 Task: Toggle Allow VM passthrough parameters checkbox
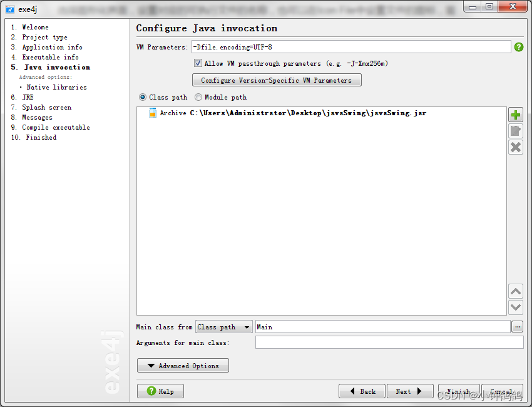[198, 63]
